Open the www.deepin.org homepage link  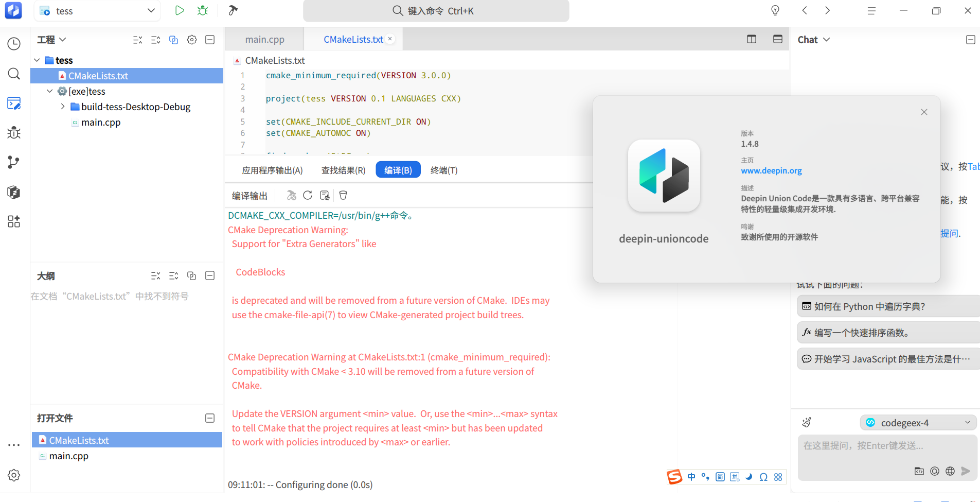pos(771,171)
